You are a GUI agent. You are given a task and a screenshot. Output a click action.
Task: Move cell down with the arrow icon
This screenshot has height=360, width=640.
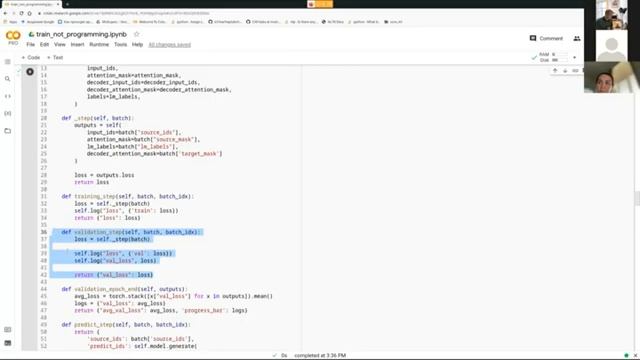point(565,71)
